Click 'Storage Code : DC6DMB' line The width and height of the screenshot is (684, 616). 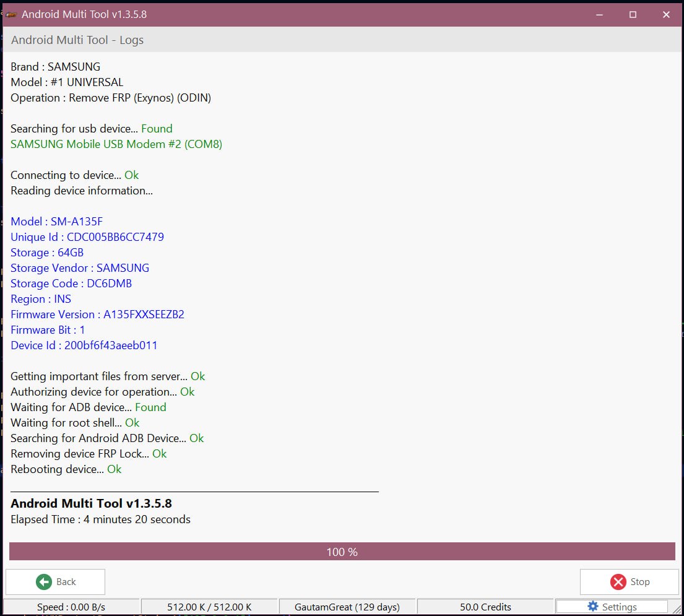(71, 284)
